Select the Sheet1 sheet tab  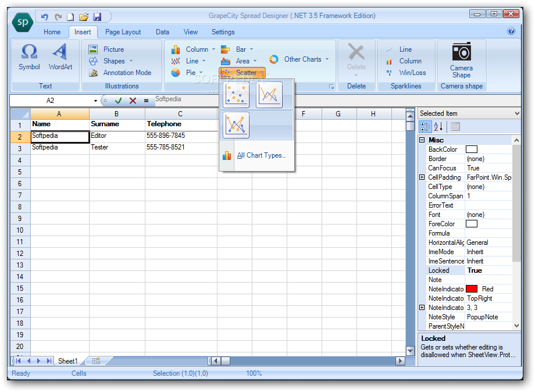pyautogui.click(x=68, y=361)
